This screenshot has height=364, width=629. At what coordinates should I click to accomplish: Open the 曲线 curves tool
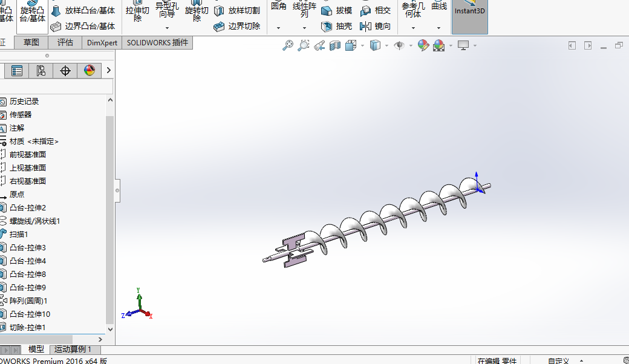[x=439, y=6]
